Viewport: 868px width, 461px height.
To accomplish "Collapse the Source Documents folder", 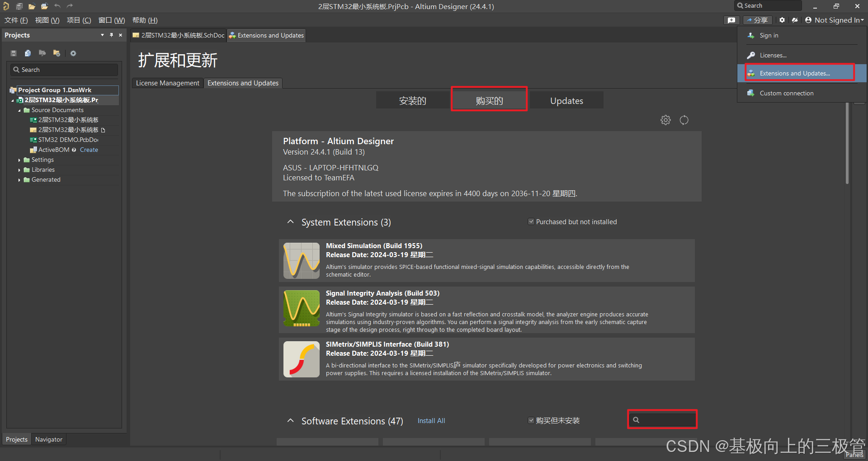I will (19, 110).
